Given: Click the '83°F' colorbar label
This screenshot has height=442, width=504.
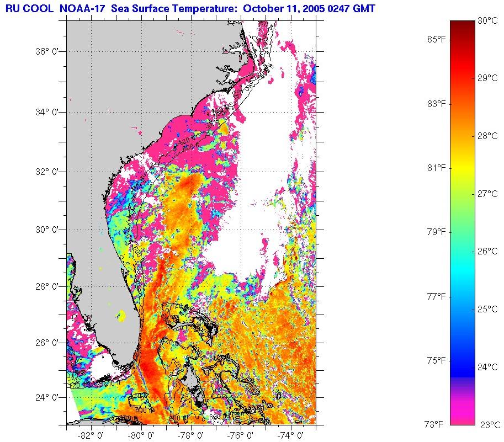Looking at the screenshot, I should (437, 104).
